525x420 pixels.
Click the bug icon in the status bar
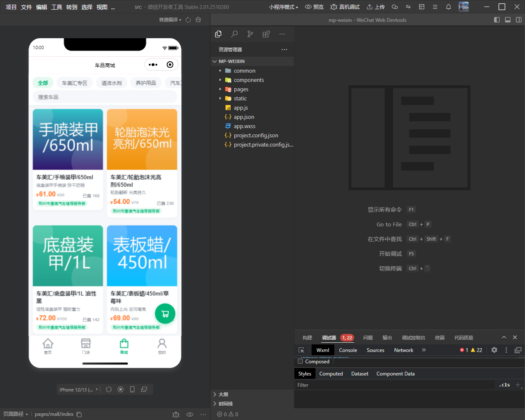176,414
